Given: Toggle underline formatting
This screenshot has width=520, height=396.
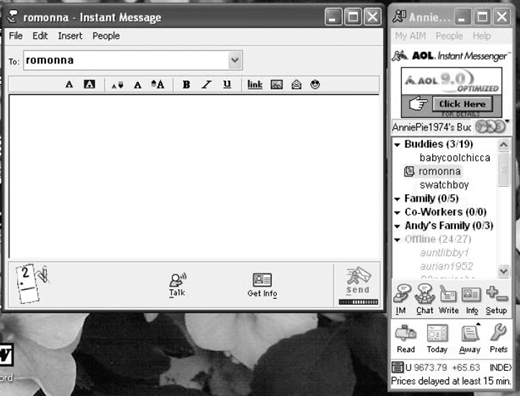Looking at the screenshot, I should pos(227,85).
